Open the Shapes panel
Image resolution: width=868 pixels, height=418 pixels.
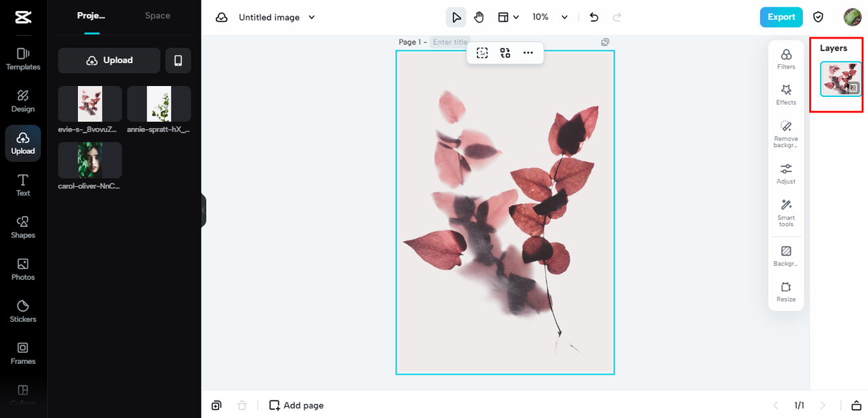[x=23, y=227]
